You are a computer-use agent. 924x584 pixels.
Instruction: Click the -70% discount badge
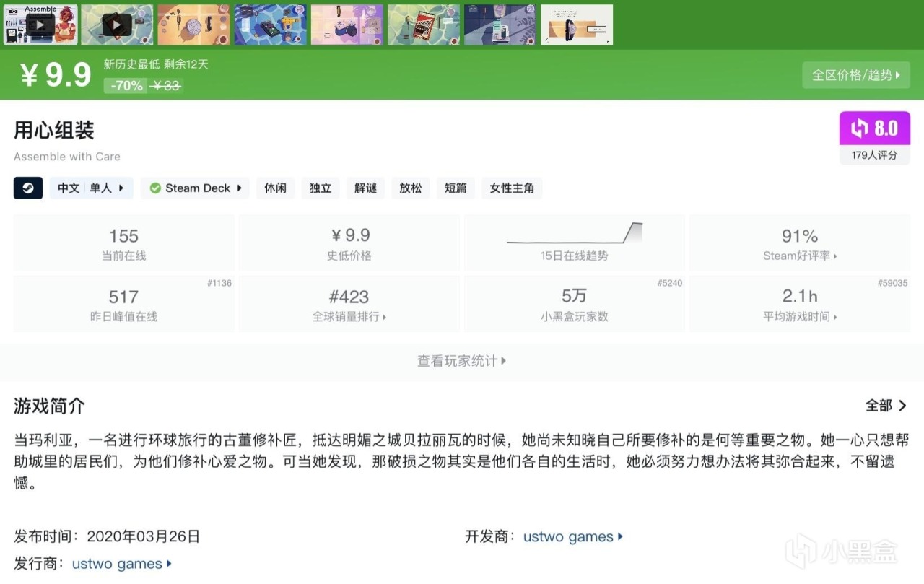click(126, 85)
